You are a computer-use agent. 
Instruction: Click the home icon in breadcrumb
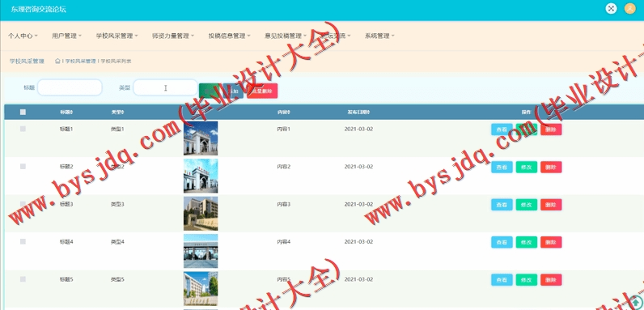(57, 61)
